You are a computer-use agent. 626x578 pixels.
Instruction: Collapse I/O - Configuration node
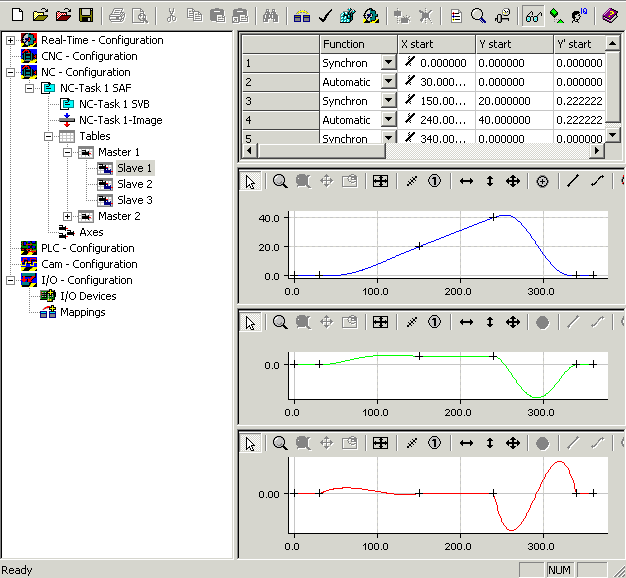11,280
